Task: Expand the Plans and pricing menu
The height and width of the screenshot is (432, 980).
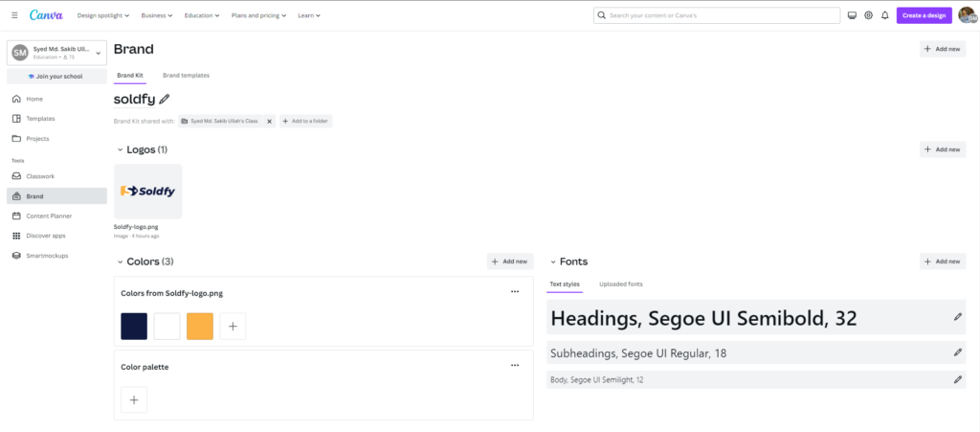Action: click(258, 15)
